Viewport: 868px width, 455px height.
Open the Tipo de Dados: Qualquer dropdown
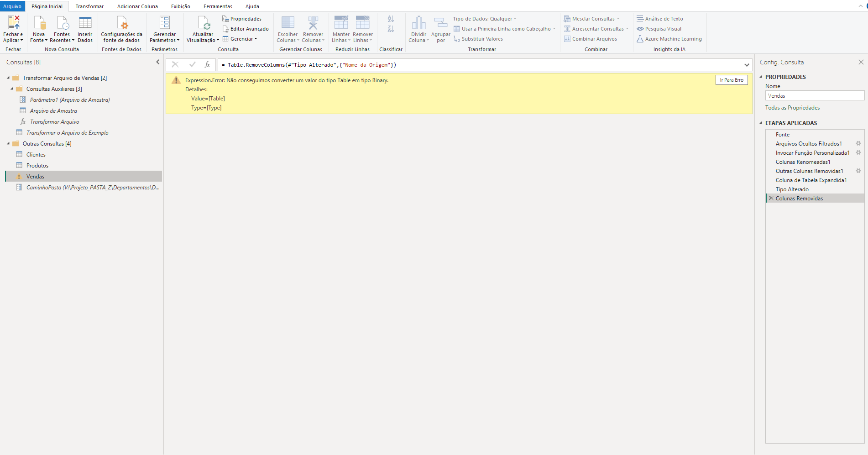485,19
